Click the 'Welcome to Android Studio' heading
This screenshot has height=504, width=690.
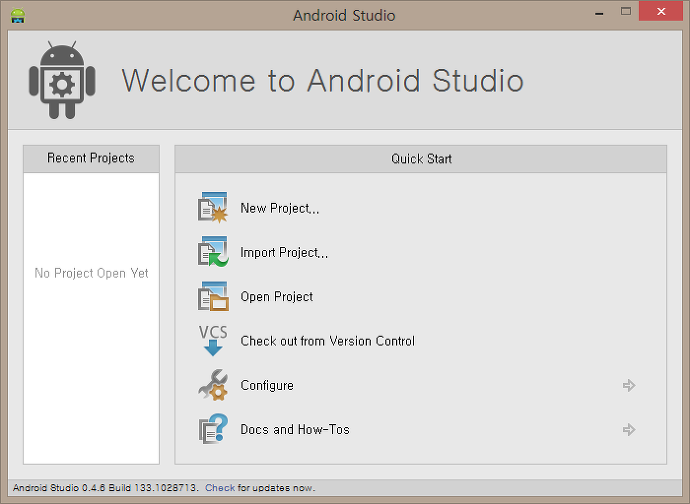pyautogui.click(x=323, y=81)
